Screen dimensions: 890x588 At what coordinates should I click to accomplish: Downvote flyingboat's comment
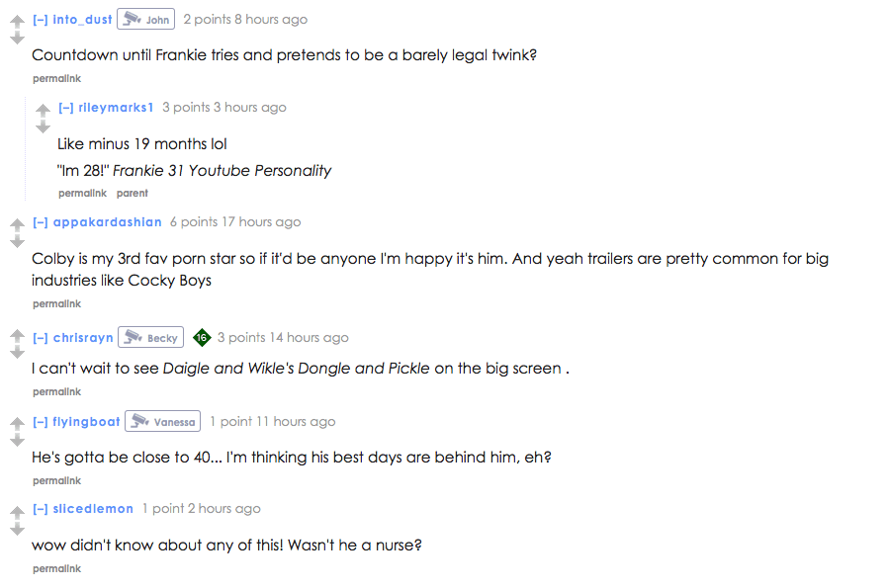(18, 440)
